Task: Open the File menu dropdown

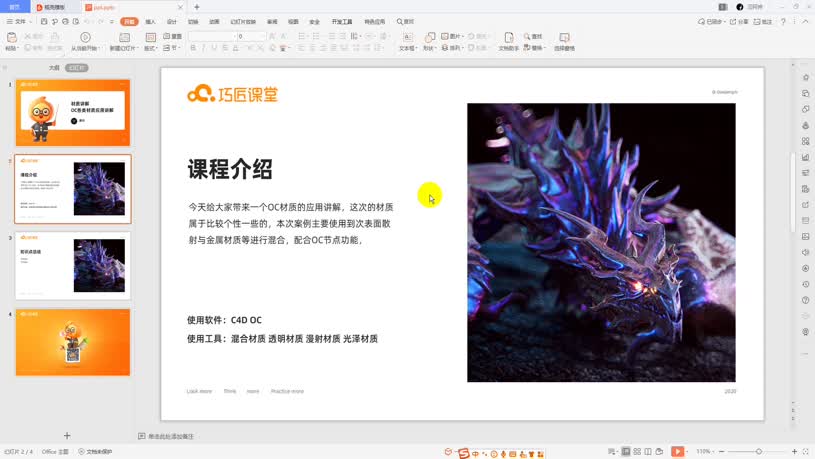Action: click(x=19, y=22)
